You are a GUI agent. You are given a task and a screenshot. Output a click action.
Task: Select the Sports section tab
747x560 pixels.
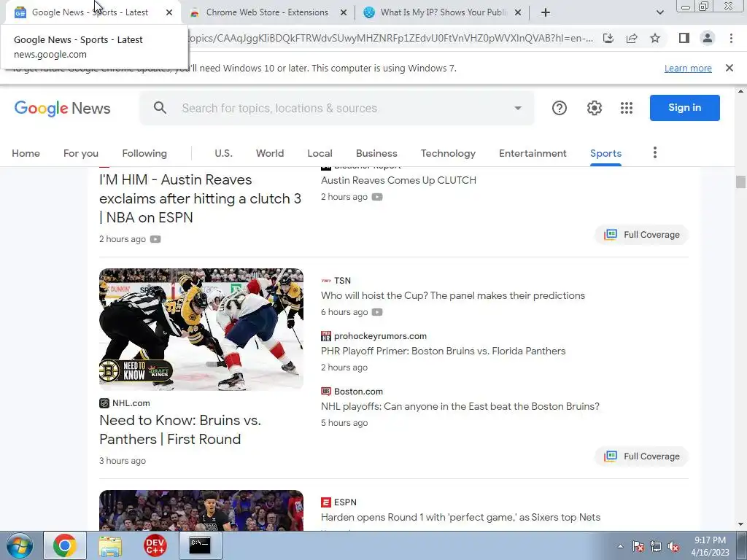(x=605, y=153)
